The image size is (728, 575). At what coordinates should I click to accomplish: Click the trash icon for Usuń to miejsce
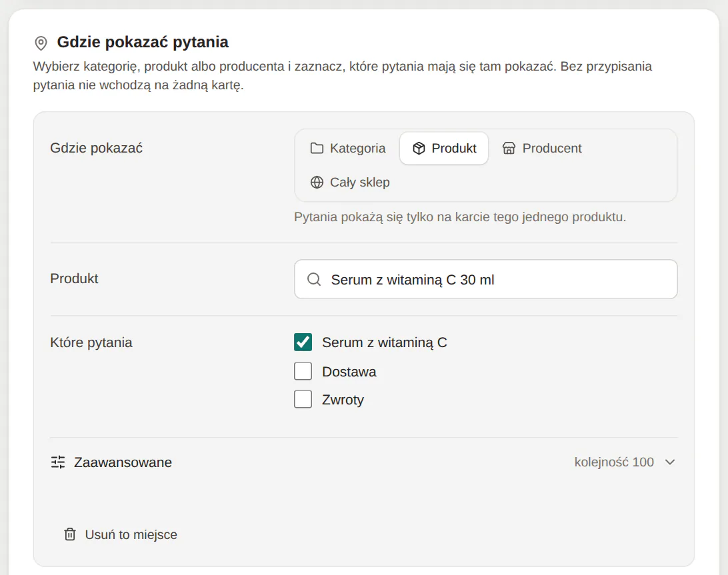69,534
